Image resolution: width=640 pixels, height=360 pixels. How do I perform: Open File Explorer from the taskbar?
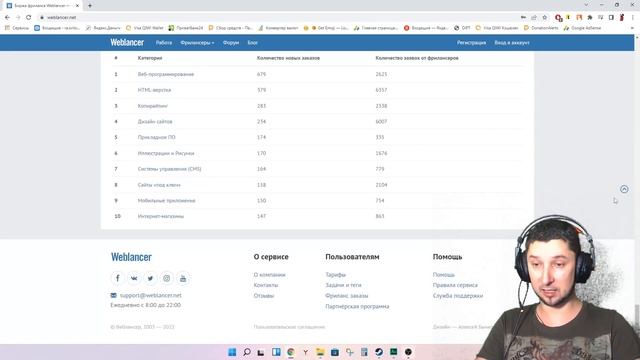pos(320,352)
